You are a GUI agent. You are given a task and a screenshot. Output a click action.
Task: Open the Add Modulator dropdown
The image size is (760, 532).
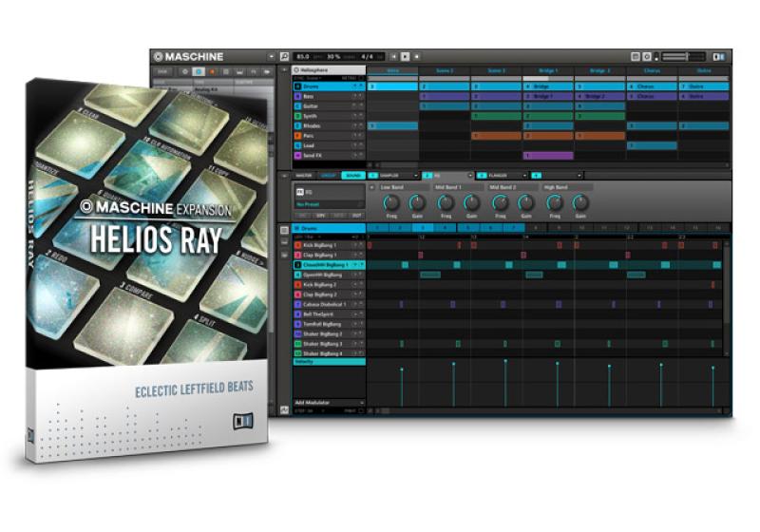point(329,403)
